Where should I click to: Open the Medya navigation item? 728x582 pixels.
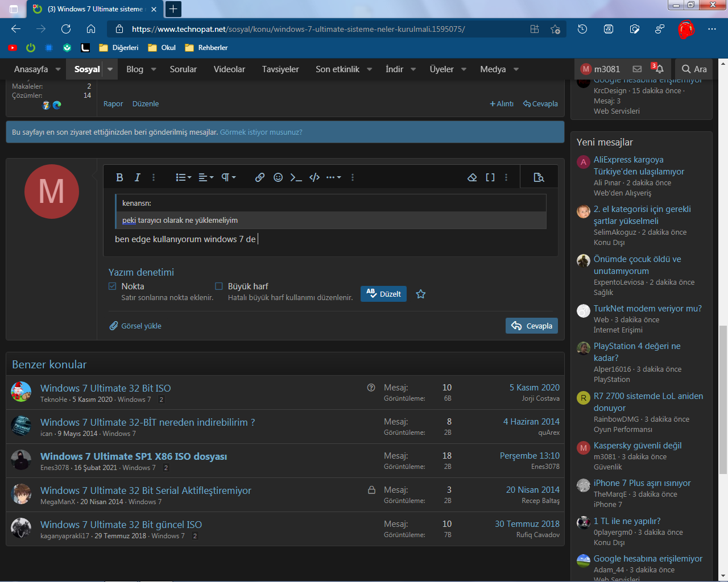click(493, 69)
